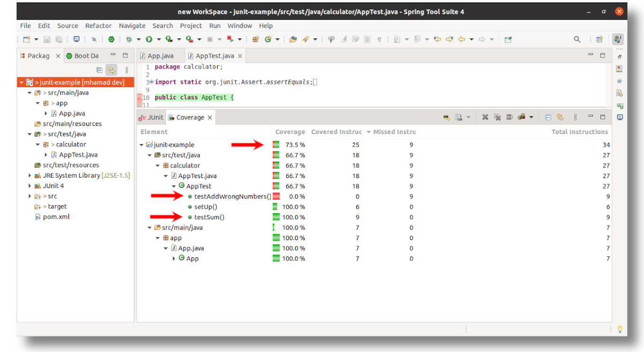Click Remove All Sessions double-X icon
Viewport: 644px width, 352px height.
[x=497, y=117]
